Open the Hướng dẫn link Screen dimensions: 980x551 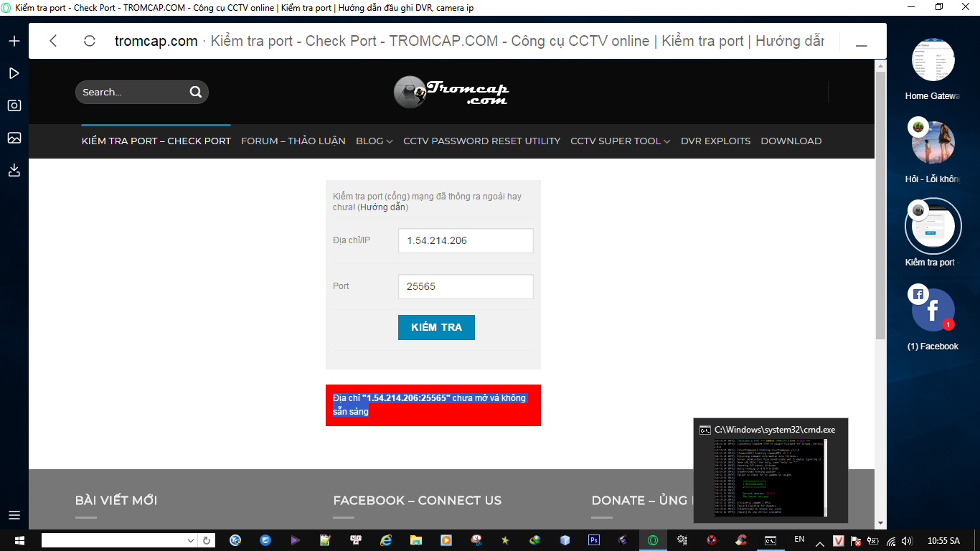coord(384,207)
